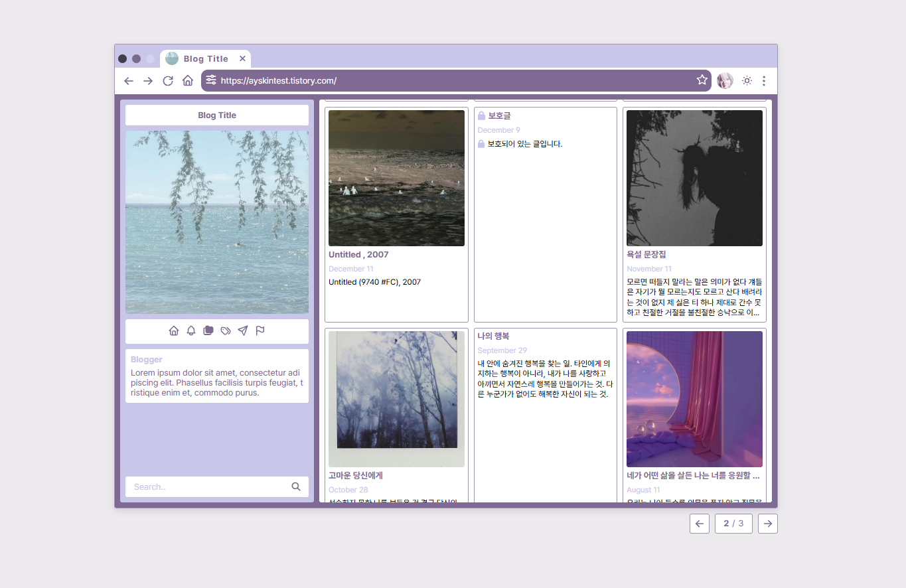906x588 pixels.
Task: Go to previous page with left arrow
Action: click(700, 524)
